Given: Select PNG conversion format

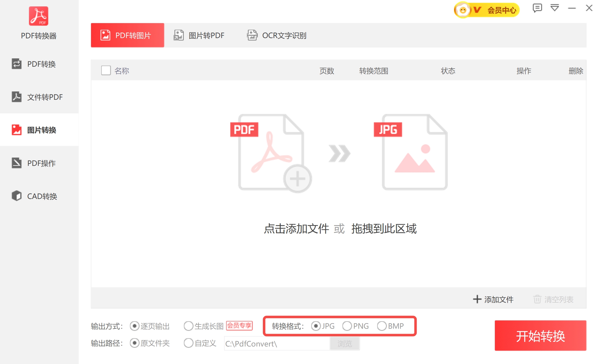Looking at the screenshot, I should tap(356, 326).
